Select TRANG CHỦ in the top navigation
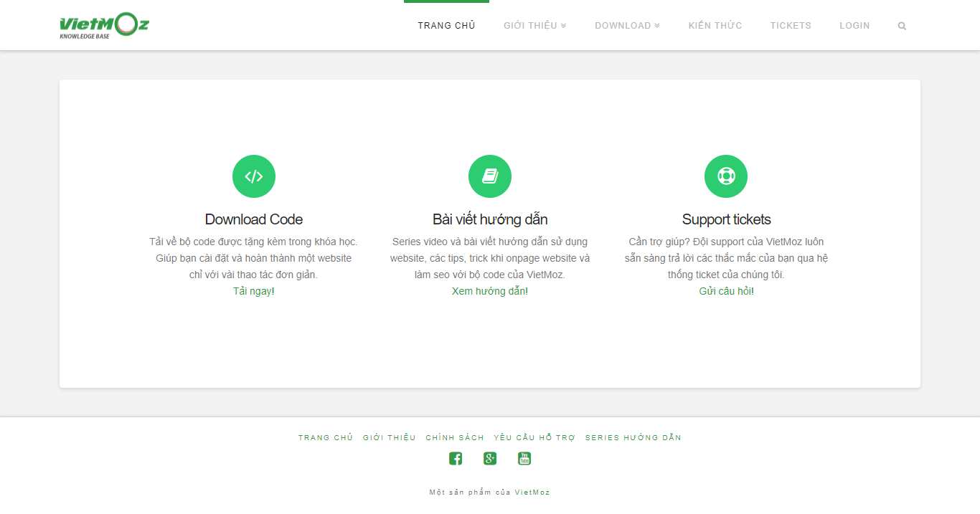This screenshot has width=980, height=514. [x=446, y=25]
